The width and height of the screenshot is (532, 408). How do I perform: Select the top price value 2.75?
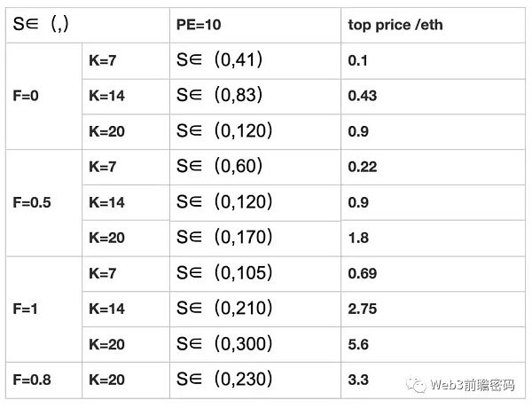pos(363,309)
